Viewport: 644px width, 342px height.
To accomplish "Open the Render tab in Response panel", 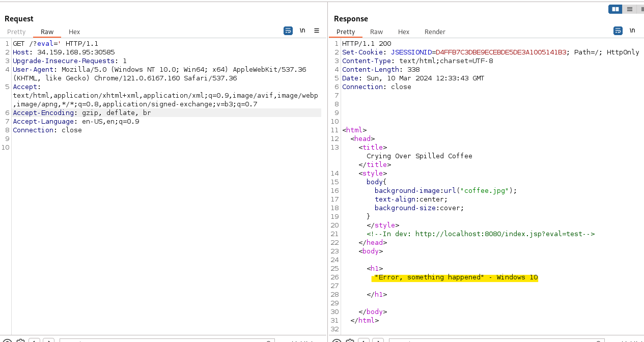I will (435, 32).
